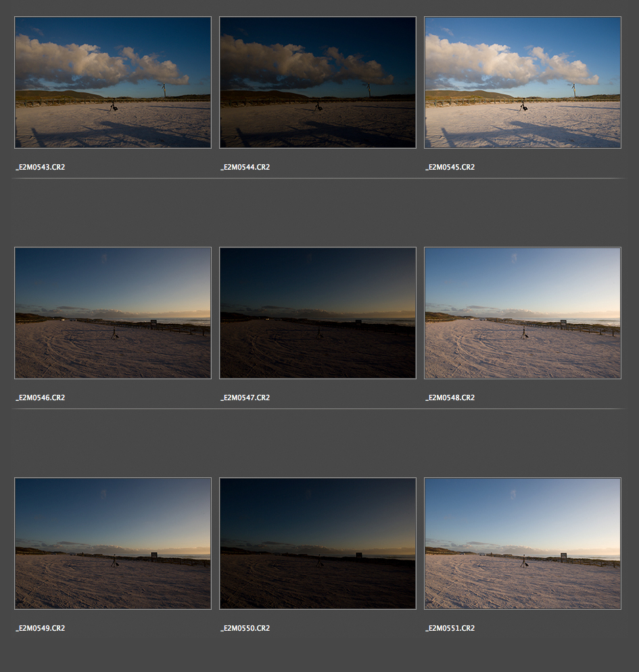Select the _E2M0545.CR2 filename label
The image size is (639, 672).
point(450,167)
